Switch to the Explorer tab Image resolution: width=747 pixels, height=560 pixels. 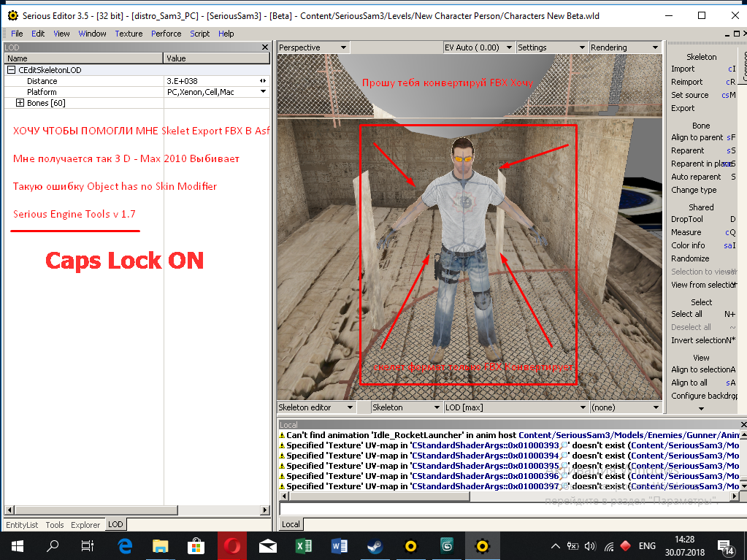click(x=85, y=525)
